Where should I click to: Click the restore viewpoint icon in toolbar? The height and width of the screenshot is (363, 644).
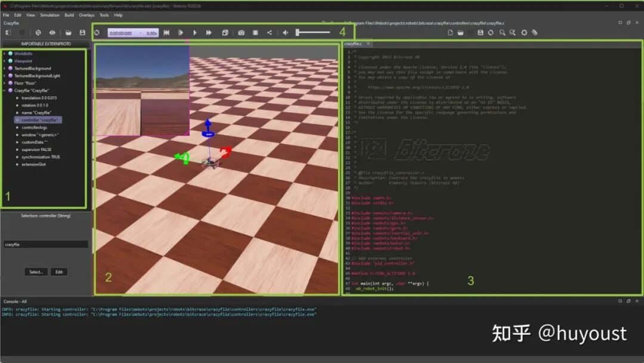point(38,32)
